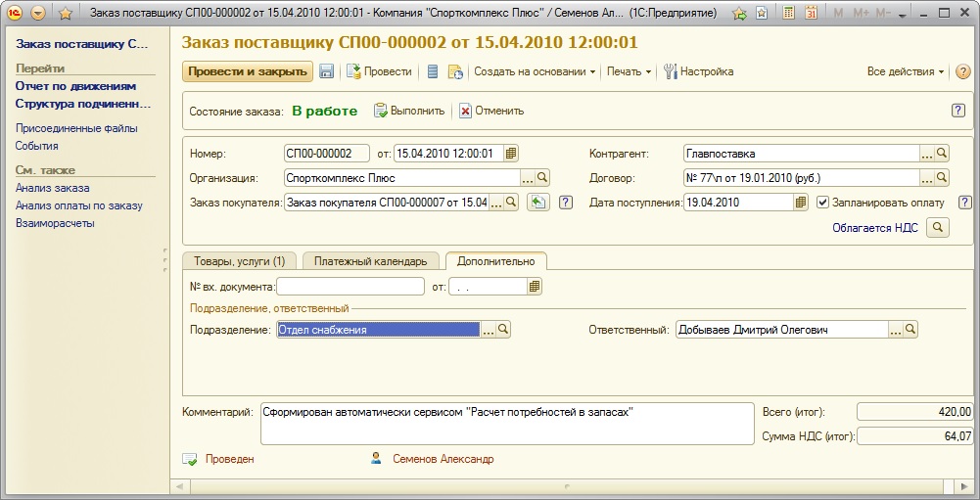Screen dimensions: 980x500
Task: Open the calculator icon in title bar
Action: point(789,13)
